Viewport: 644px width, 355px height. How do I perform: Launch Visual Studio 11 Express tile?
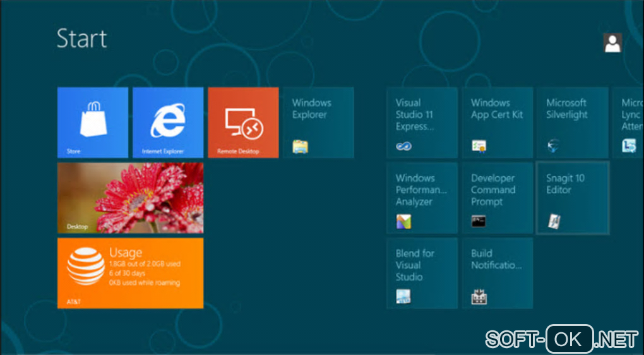tap(422, 123)
